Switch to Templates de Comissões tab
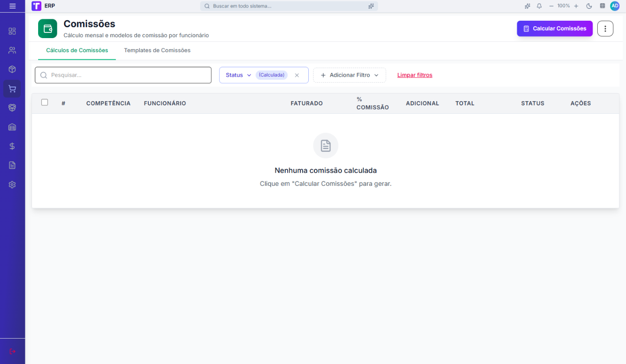This screenshot has width=626, height=364. [x=157, y=50]
